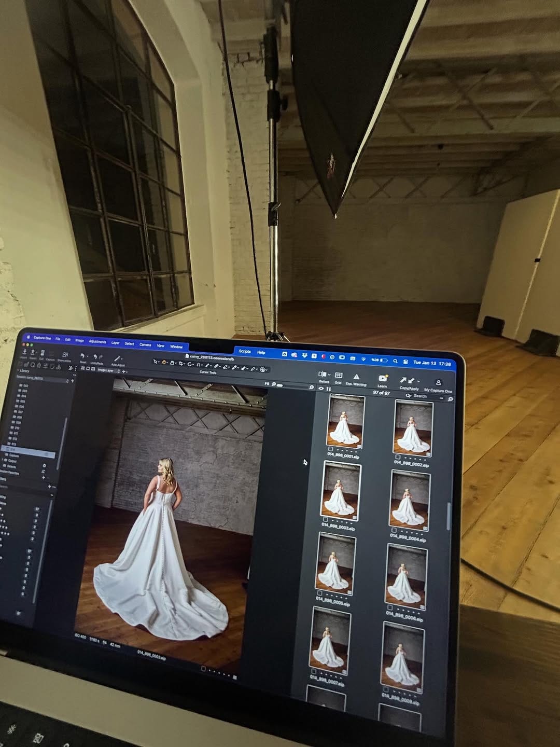Open the Scripts menu
560x747 pixels.
(x=245, y=351)
